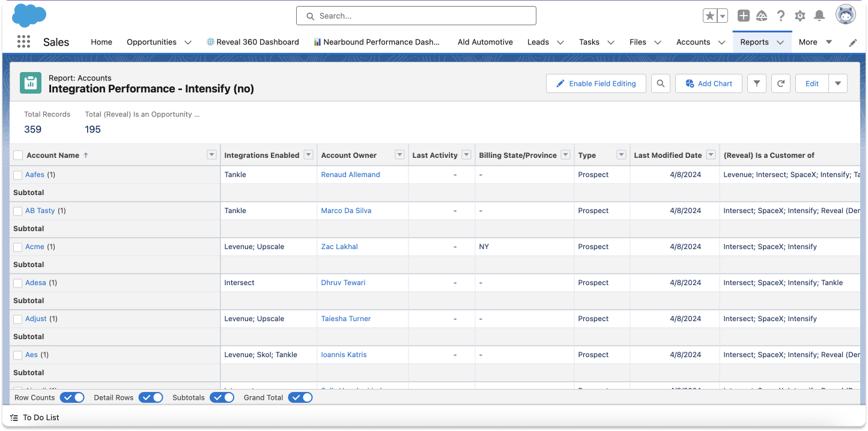This screenshot has width=868, height=431.
Task: Open the To Do List utility
Action: [x=35, y=417]
